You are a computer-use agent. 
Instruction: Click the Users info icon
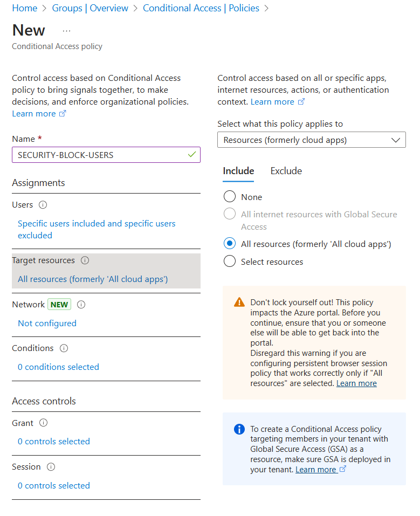[x=43, y=205]
